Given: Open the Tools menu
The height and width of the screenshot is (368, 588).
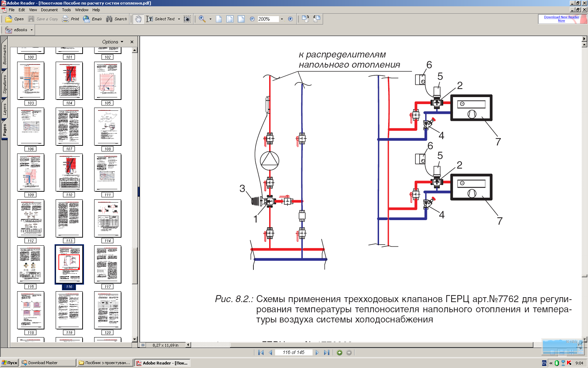Looking at the screenshot, I should (66, 10).
